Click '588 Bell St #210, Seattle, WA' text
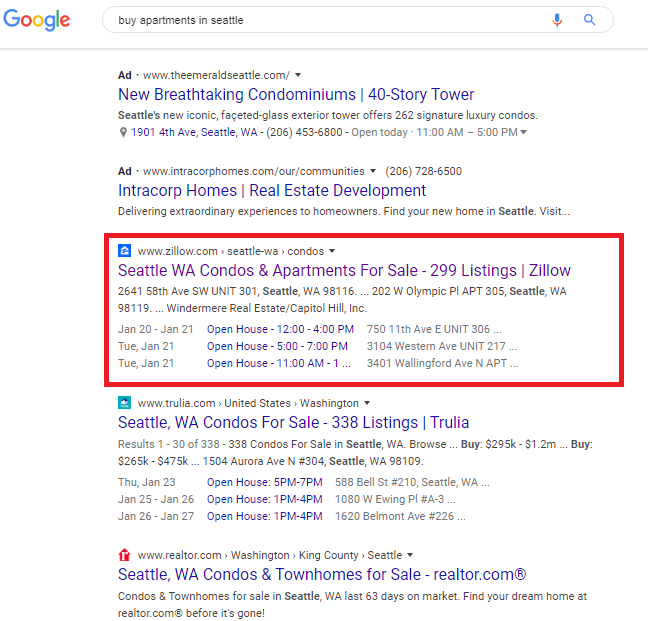This screenshot has height=621, width=648. pos(412,482)
